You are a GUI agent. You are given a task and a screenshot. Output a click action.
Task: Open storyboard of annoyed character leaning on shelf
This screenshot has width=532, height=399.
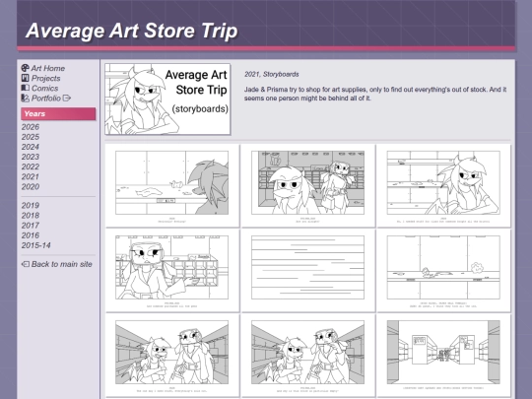[x=443, y=185]
